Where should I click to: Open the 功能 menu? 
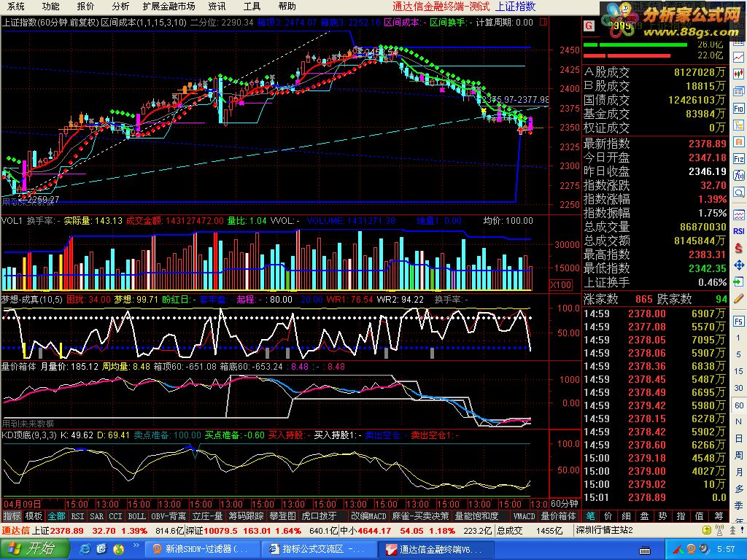50,6
